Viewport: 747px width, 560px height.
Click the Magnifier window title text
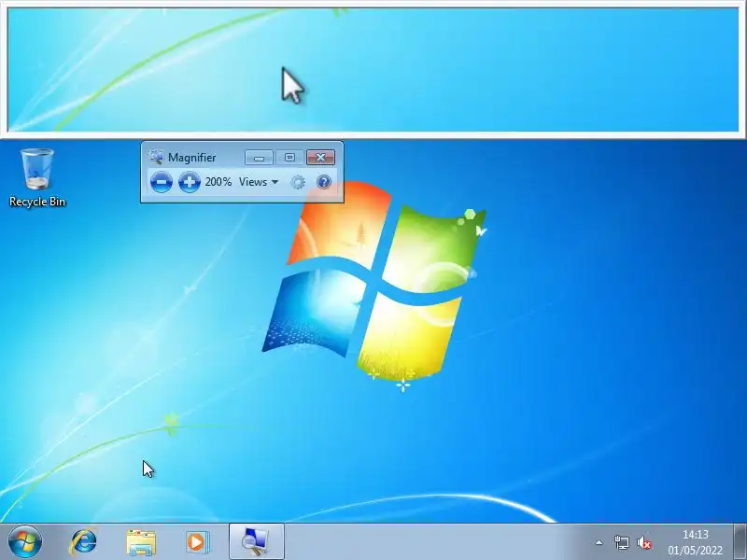pos(192,158)
